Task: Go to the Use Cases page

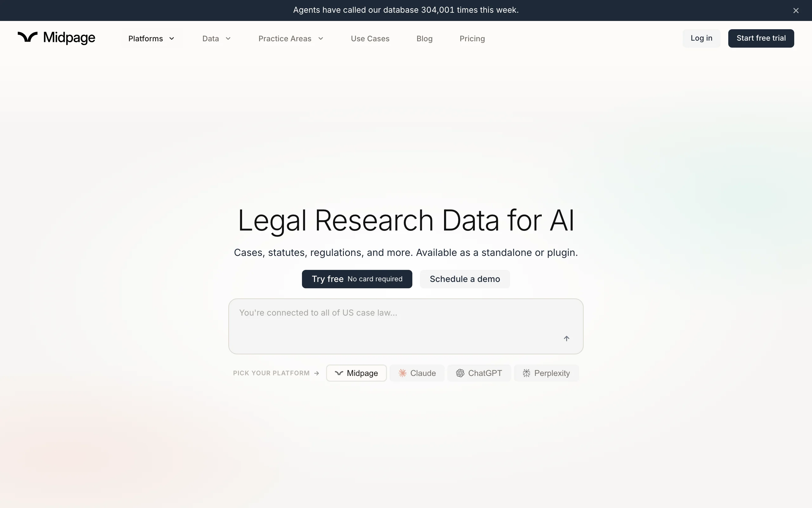Action: 370,39
